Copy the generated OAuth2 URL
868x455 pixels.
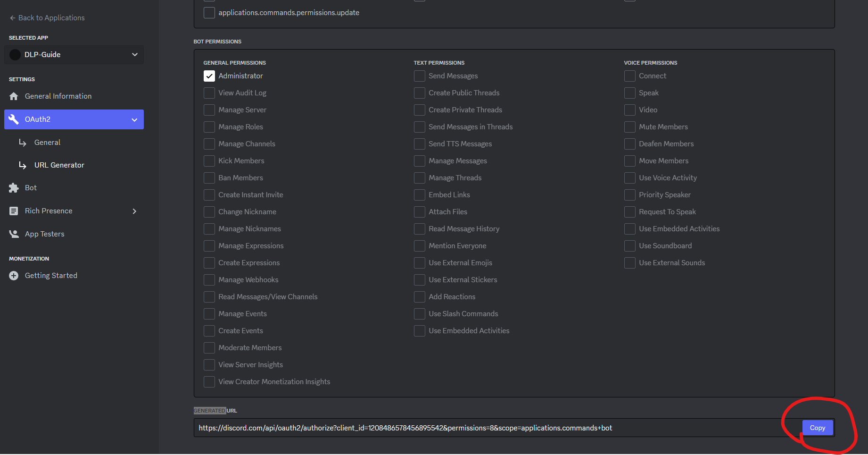[817, 428]
